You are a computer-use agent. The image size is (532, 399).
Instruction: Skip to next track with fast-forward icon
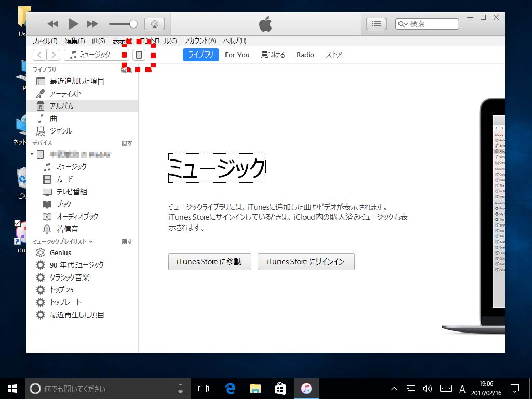pos(92,24)
